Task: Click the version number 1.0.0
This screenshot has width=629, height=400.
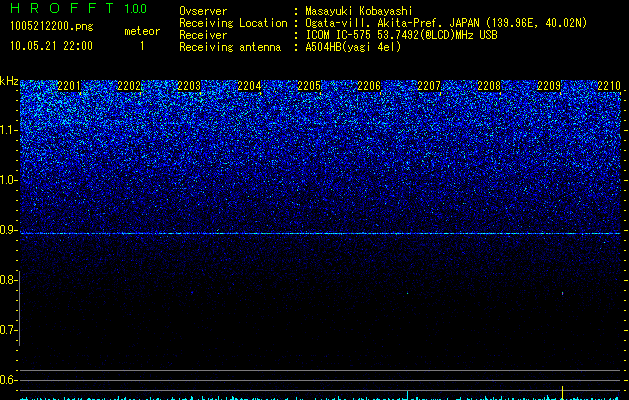Action: pyautogui.click(x=135, y=9)
